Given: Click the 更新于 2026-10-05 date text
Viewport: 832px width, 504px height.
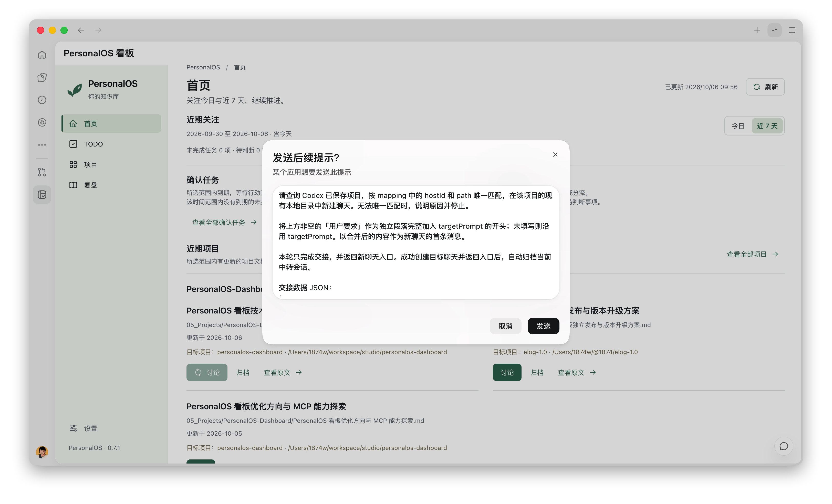Looking at the screenshot, I should [214, 434].
